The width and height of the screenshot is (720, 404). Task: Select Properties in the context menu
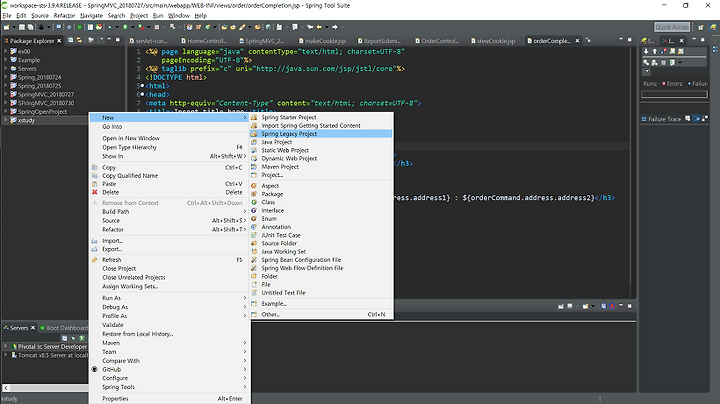click(x=170, y=398)
